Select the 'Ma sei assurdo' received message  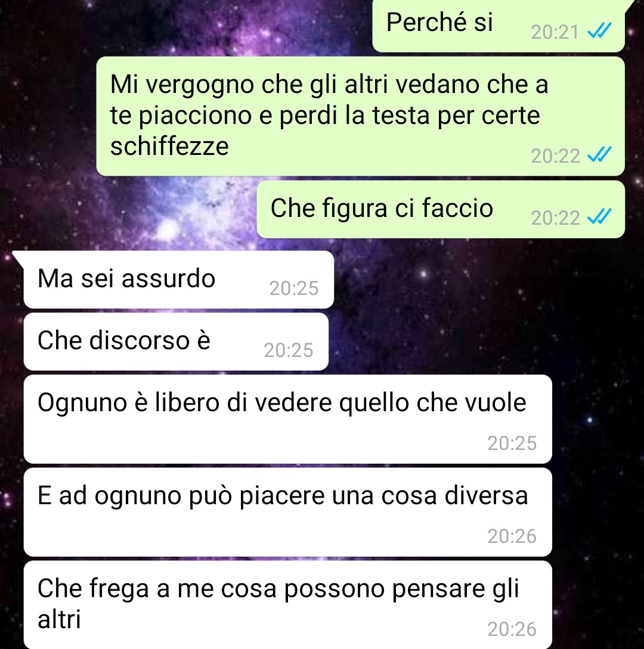(x=178, y=280)
